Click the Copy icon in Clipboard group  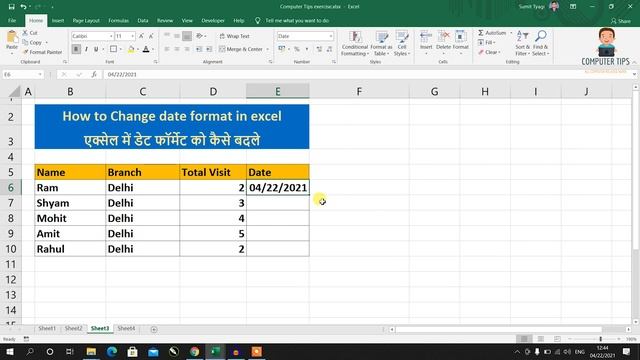[x=25, y=42]
